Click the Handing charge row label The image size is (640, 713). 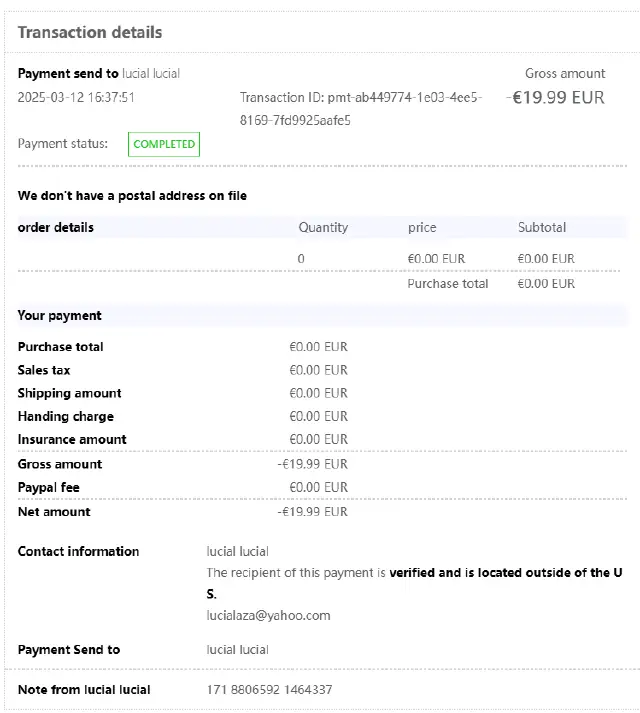pos(66,416)
